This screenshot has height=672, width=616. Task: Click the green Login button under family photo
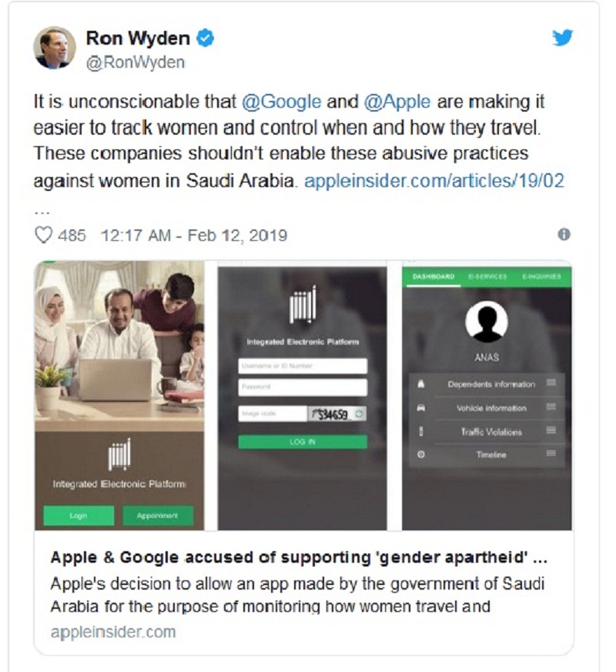79,516
